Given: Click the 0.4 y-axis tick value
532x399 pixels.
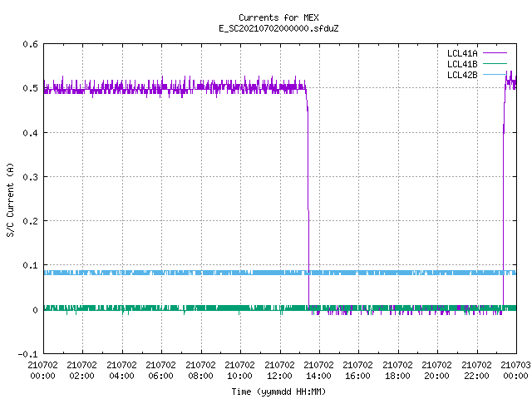Looking at the screenshot, I should tap(30, 133).
